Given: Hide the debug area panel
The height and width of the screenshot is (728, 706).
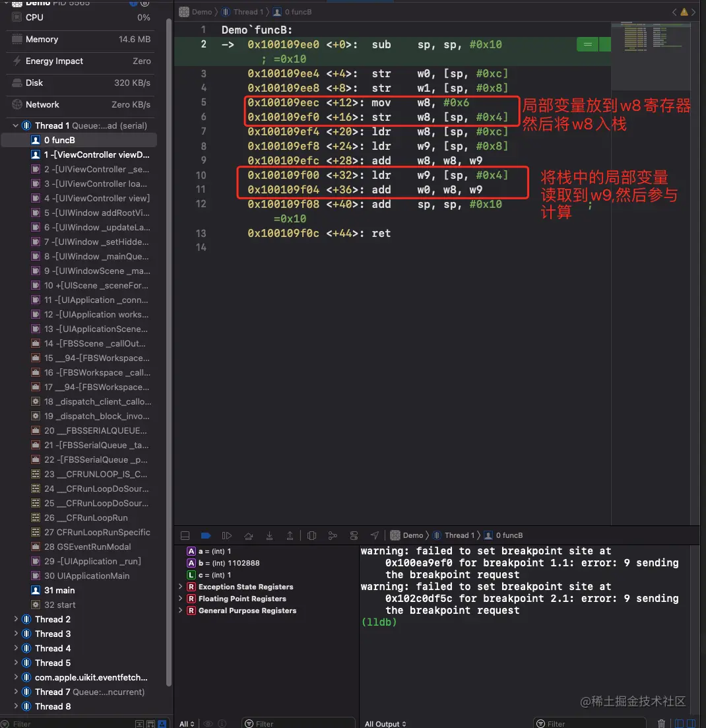Looking at the screenshot, I should pos(185,535).
